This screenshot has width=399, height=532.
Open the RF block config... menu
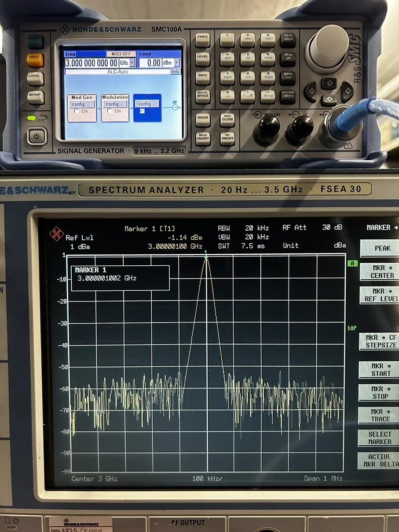(x=146, y=104)
